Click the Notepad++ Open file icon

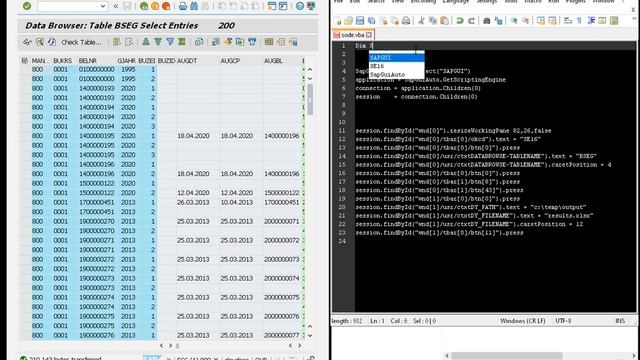348,20
